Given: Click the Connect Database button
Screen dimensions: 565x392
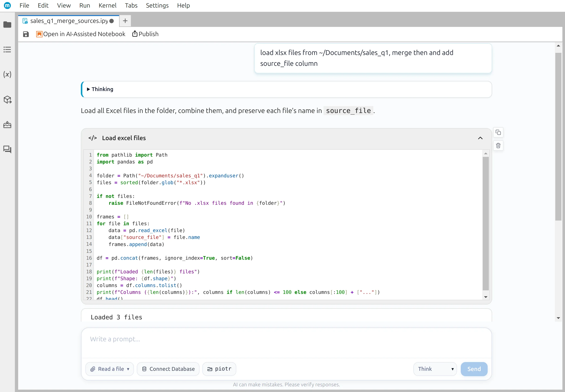Looking at the screenshot, I should coord(168,369).
